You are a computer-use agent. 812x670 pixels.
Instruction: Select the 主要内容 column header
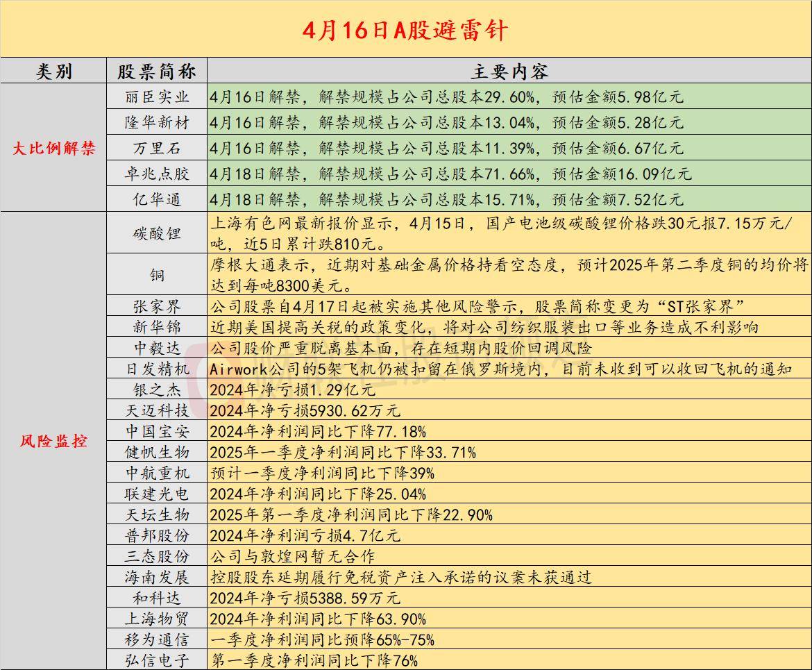click(509, 71)
